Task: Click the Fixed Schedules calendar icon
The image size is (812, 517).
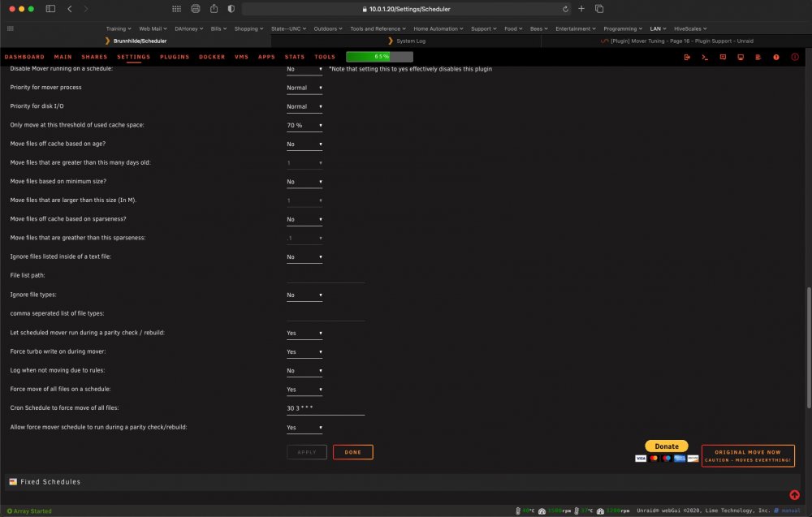Action: [x=13, y=482]
